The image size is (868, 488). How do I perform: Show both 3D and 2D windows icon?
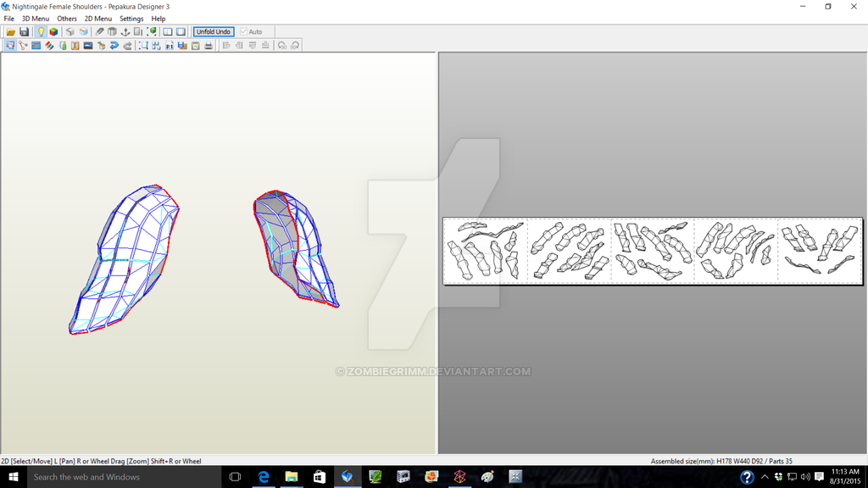pos(168,32)
